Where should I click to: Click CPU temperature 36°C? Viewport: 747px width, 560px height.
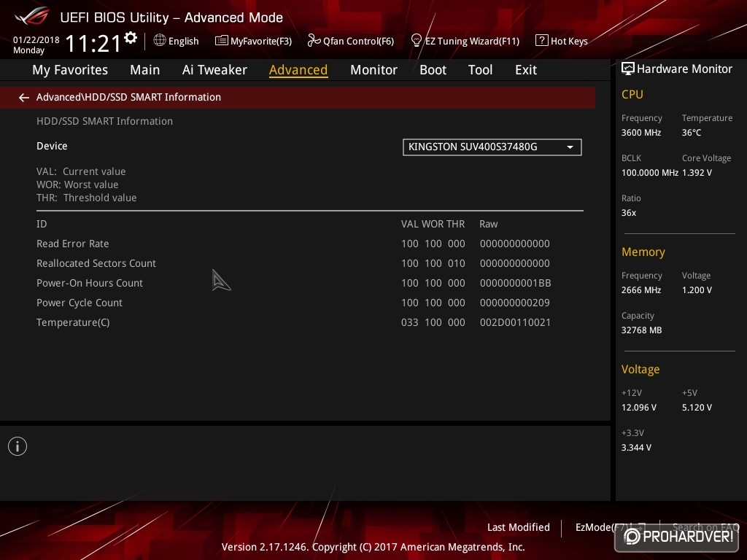point(692,133)
